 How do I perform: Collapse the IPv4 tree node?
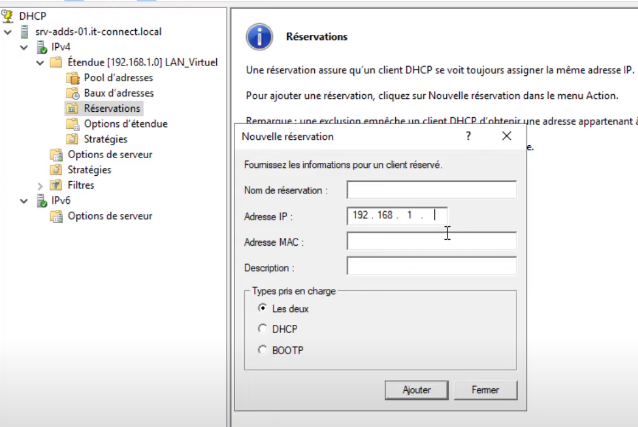click(24, 47)
